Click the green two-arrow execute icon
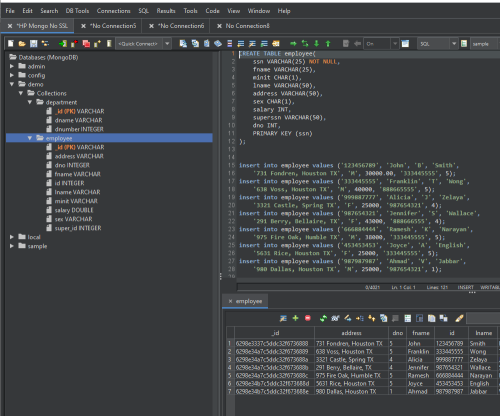The width and height of the screenshot is (500, 416). [x=305, y=44]
